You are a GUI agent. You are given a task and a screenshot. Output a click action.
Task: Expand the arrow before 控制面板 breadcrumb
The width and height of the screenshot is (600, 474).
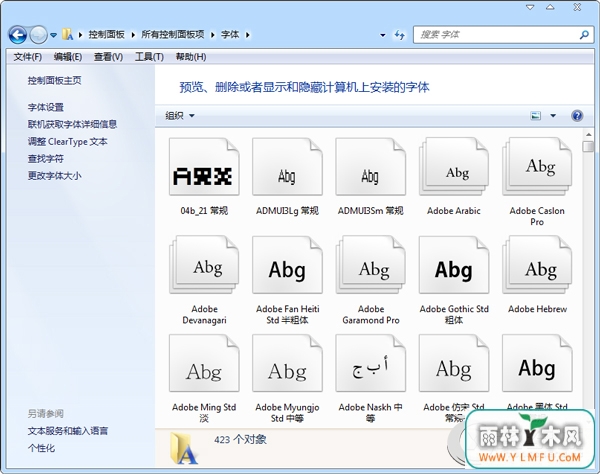tap(80, 35)
